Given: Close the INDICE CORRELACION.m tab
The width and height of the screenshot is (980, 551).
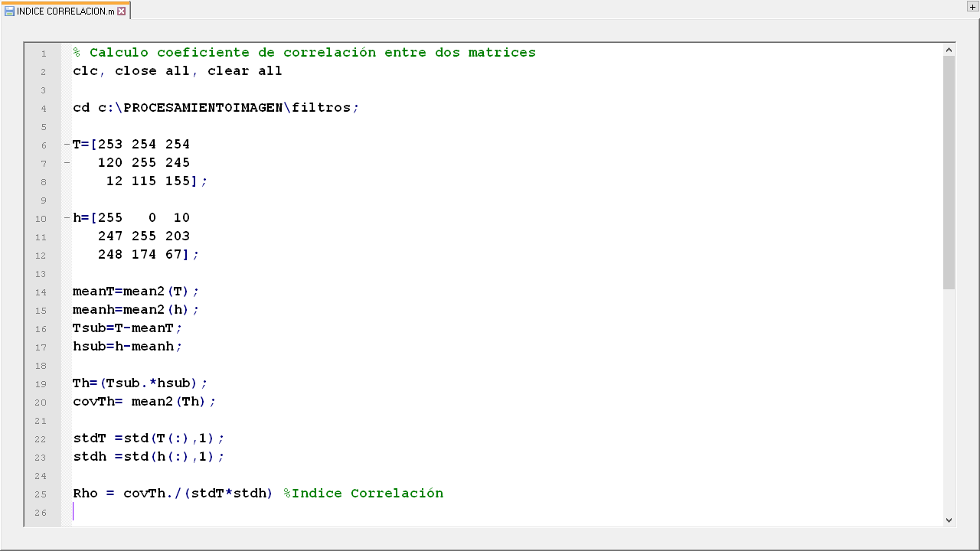Looking at the screenshot, I should [x=122, y=11].
